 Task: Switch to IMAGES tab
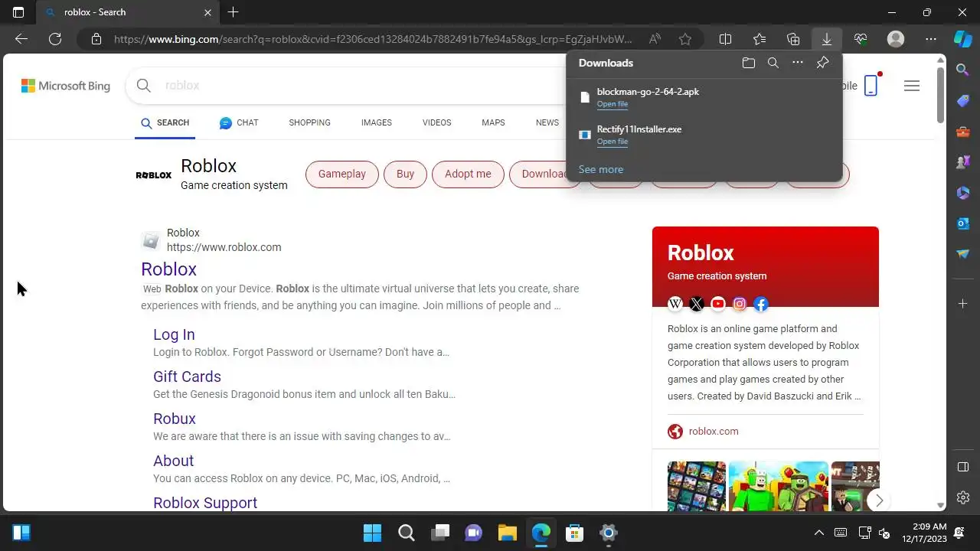click(377, 122)
